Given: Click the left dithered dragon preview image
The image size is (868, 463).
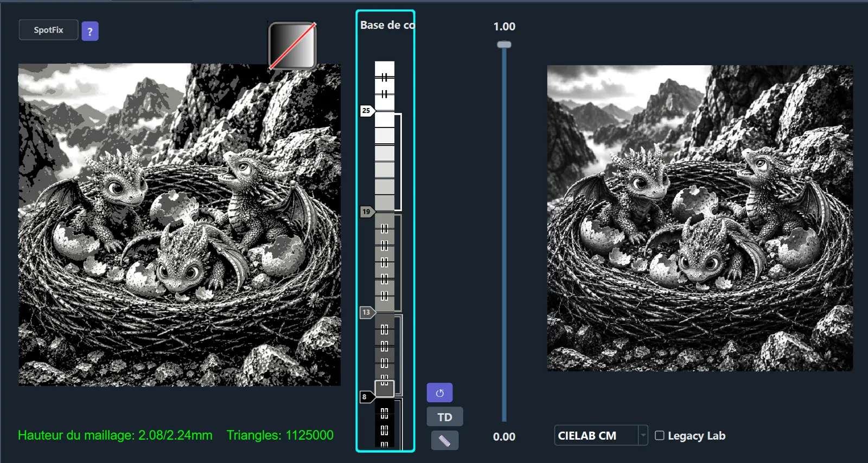Looking at the screenshot, I should 180,225.
